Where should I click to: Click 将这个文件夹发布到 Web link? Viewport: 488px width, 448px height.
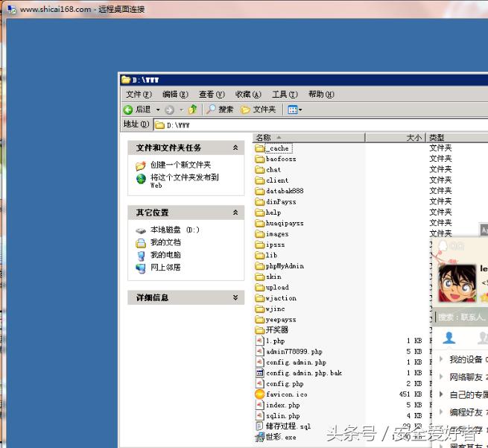click(185, 181)
